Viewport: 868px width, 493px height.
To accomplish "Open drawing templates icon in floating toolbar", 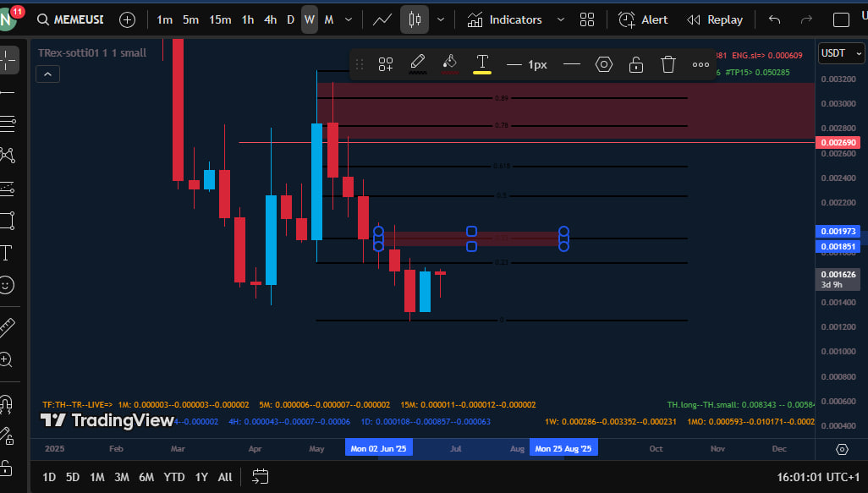I will 386,65.
